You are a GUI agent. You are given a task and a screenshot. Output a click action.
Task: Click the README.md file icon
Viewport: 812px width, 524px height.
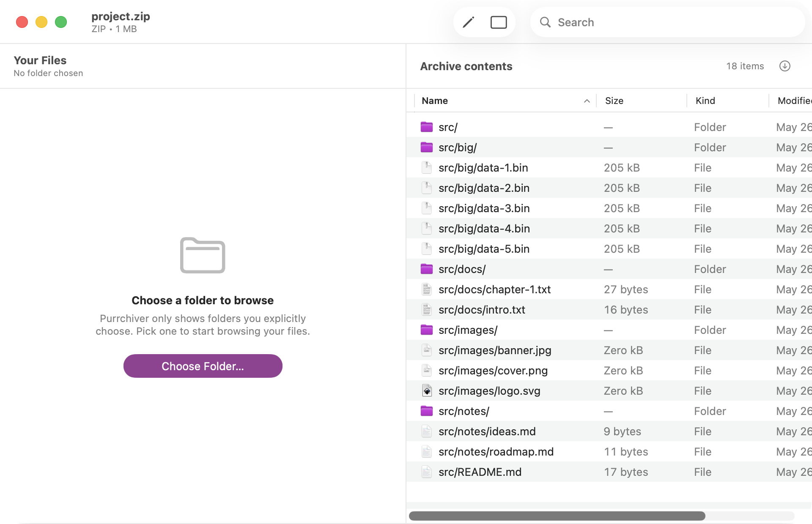point(427,472)
